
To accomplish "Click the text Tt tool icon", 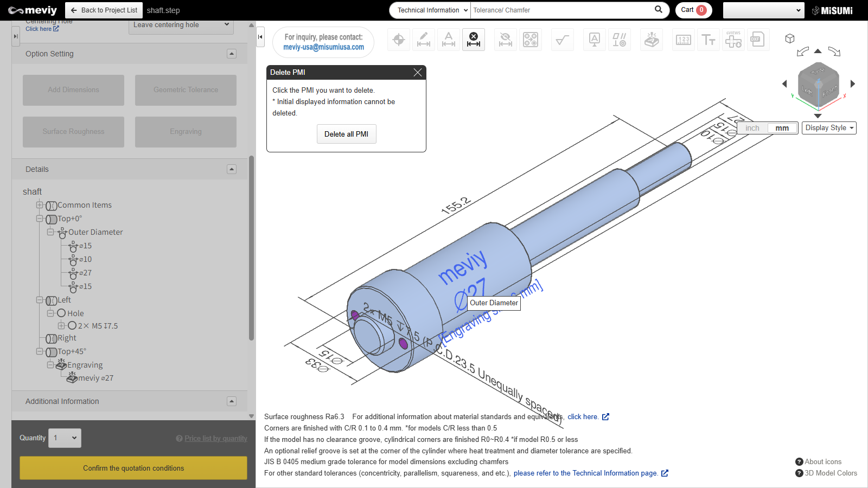I will [709, 40].
